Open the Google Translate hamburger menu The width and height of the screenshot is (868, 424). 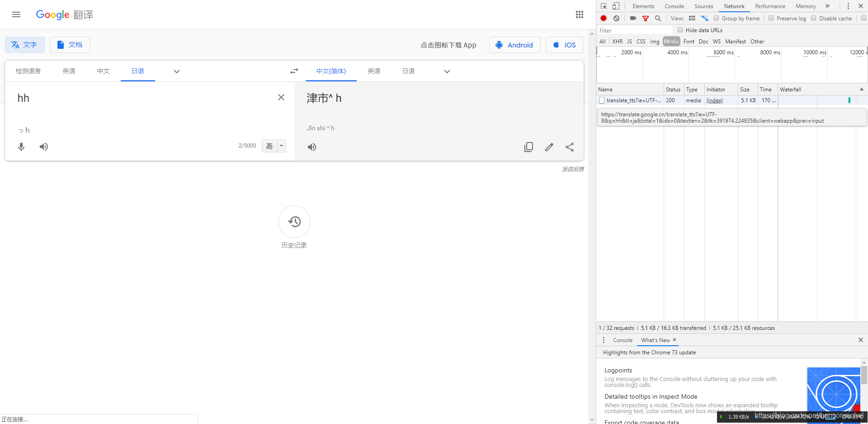click(x=16, y=14)
